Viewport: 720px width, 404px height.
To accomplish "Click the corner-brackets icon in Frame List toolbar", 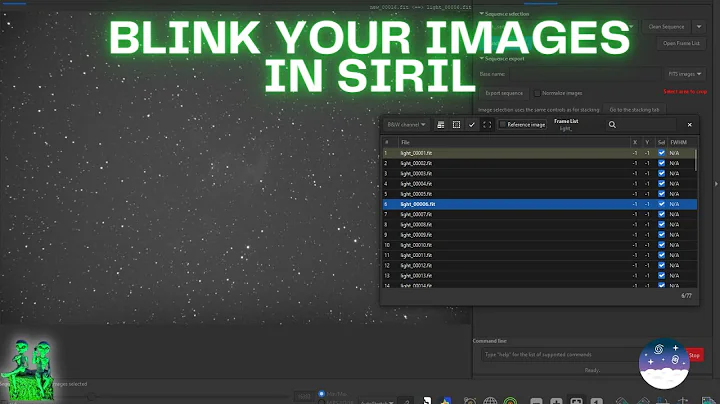I will (487, 125).
